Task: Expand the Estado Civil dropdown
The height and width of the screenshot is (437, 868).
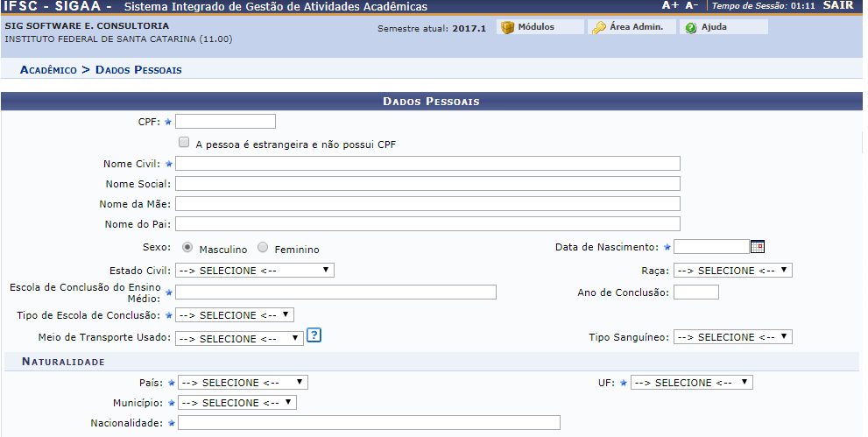Action: point(255,271)
